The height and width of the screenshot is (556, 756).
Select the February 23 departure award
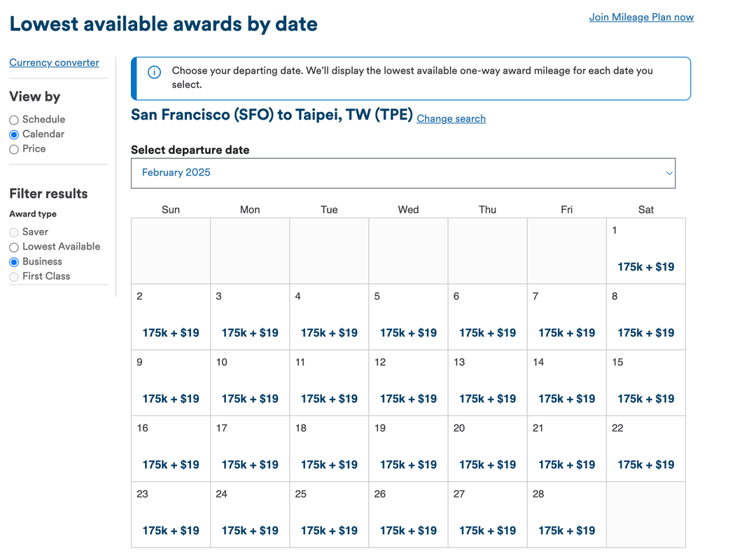171,530
